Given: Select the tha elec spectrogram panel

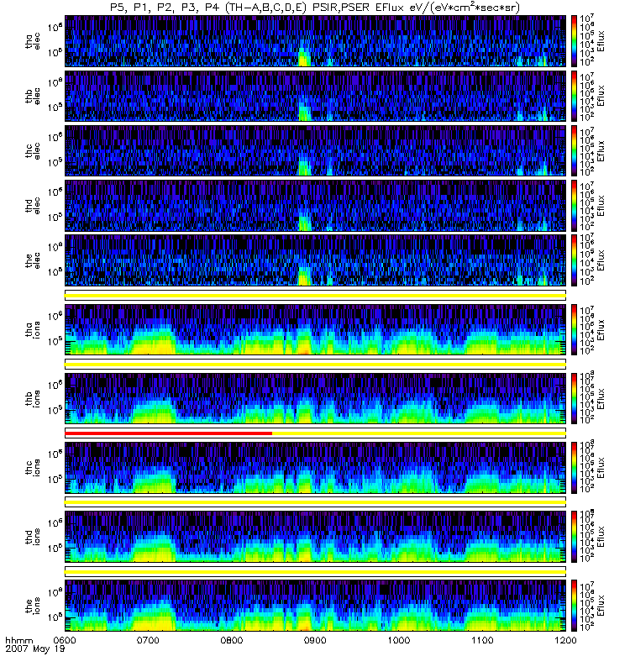Looking at the screenshot, I should 315,41.
